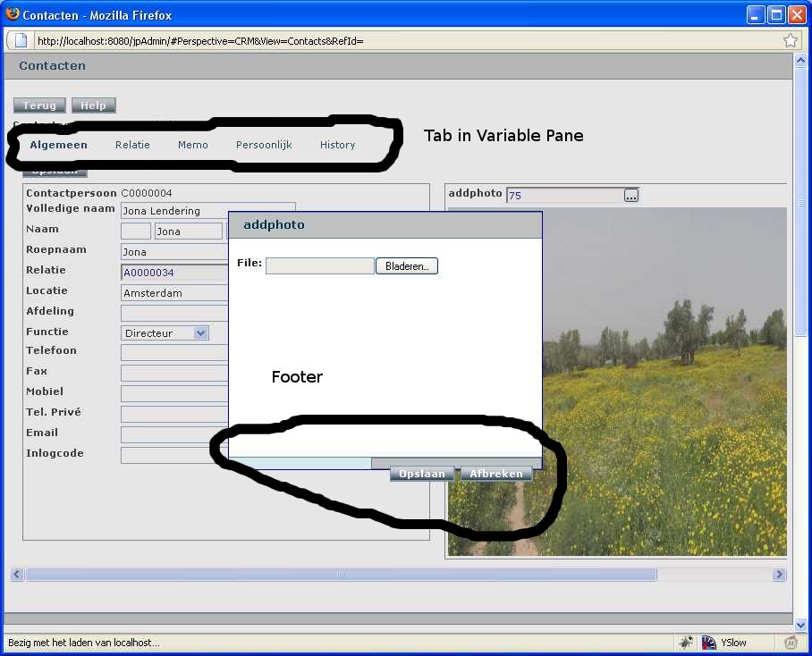Open the Persoonlijk tab
812x656 pixels.
point(264,145)
